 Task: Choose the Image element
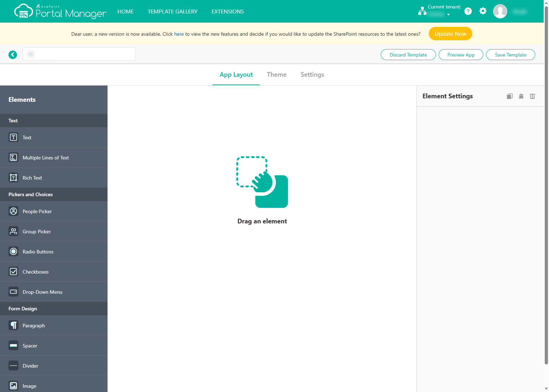click(29, 386)
